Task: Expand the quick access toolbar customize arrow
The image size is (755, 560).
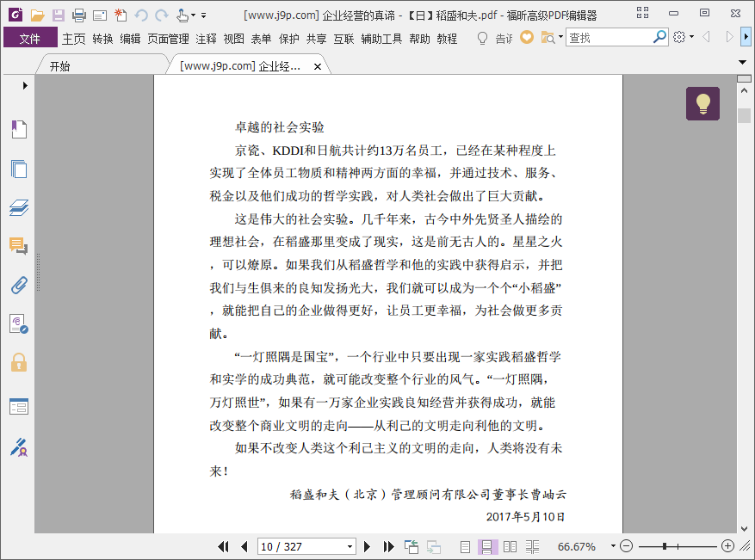Action: click(204, 15)
